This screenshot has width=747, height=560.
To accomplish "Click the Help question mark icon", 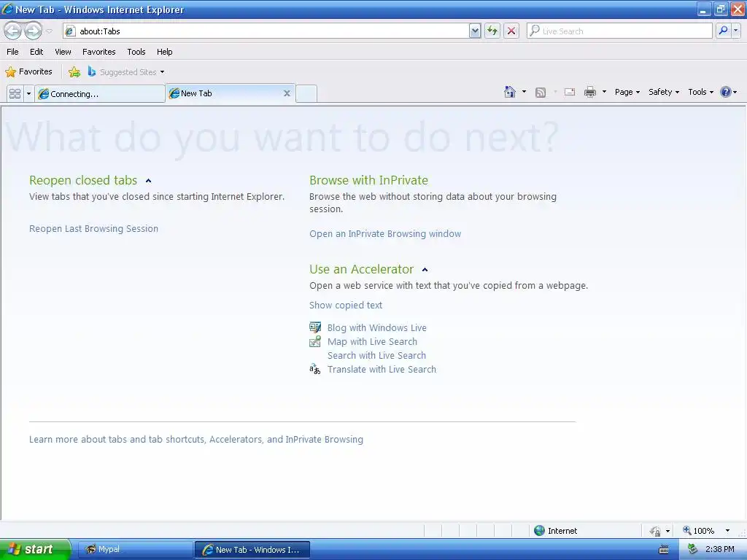I will (x=726, y=92).
